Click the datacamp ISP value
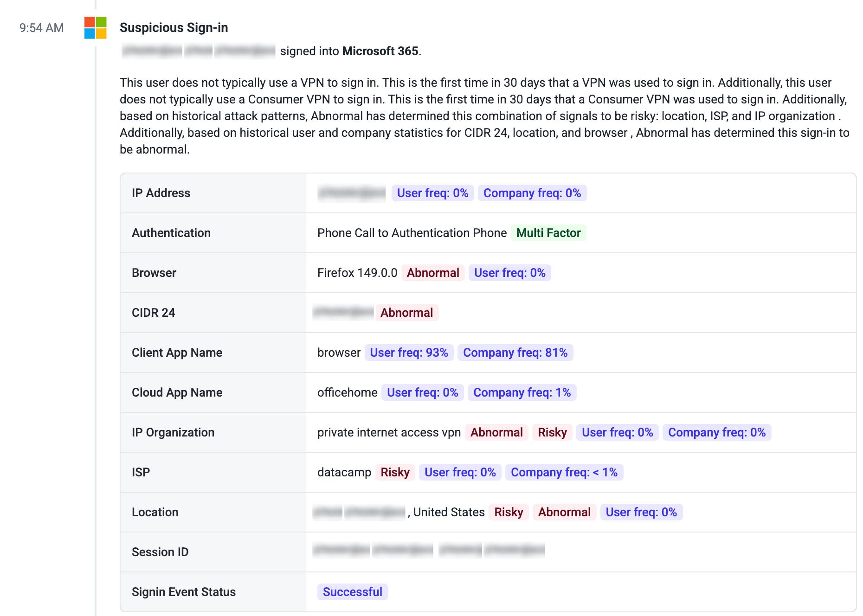The image size is (863, 616). click(344, 472)
